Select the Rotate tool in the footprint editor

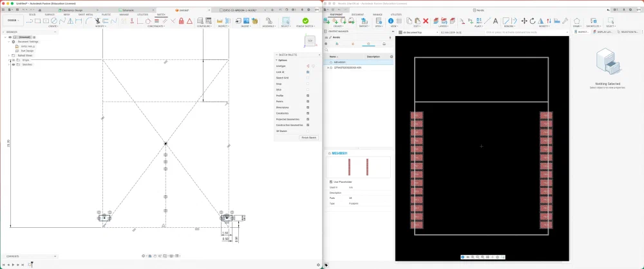(x=533, y=21)
